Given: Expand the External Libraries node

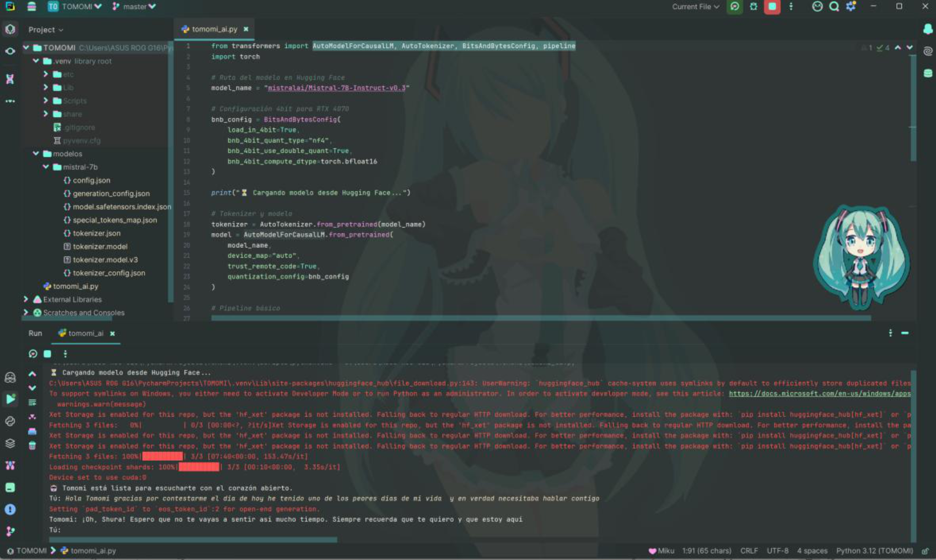Looking at the screenshot, I should coord(26,299).
